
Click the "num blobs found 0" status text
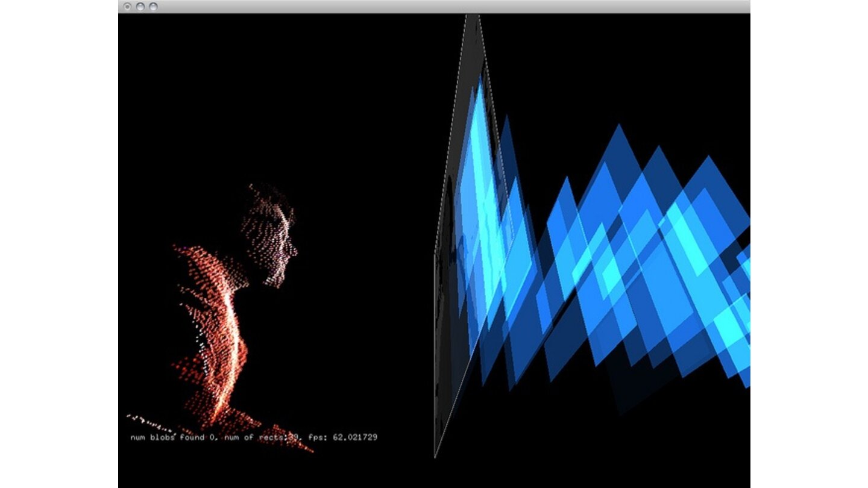[x=174, y=437]
